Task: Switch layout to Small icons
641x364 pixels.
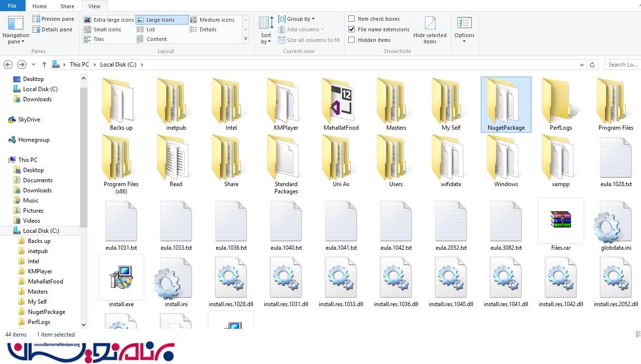Action: (102, 29)
